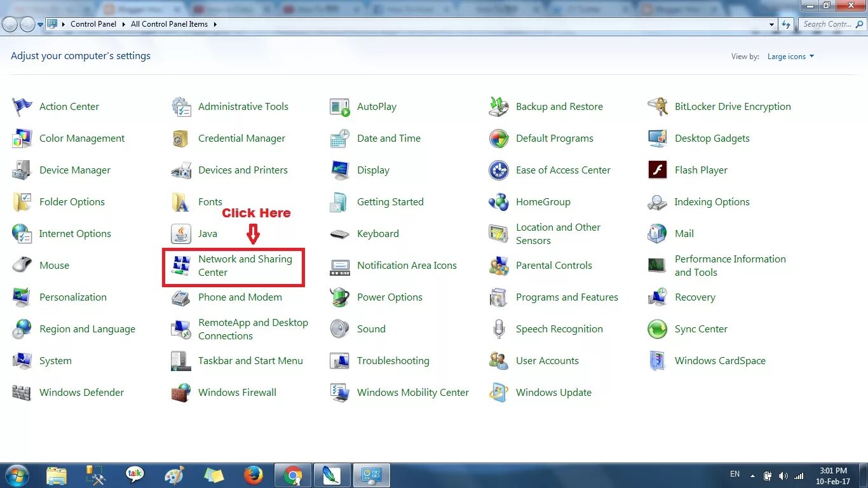Open the Parental Controls link
868x488 pixels.
(x=554, y=266)
